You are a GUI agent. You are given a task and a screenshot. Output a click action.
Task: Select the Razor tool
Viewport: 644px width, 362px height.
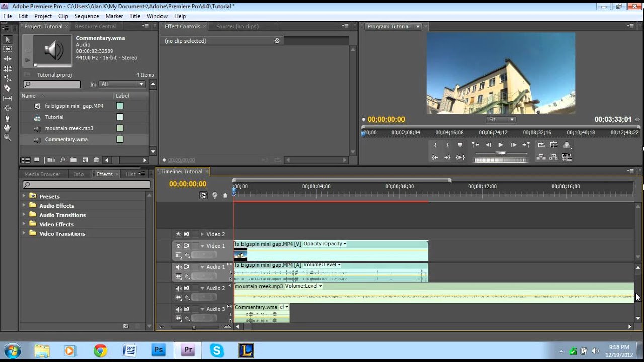(8, 88)
